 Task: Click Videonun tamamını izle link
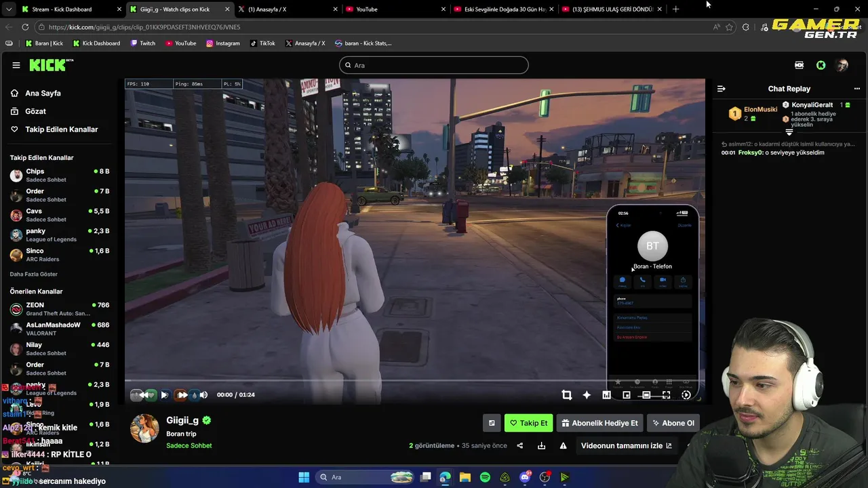pos(627,445)
